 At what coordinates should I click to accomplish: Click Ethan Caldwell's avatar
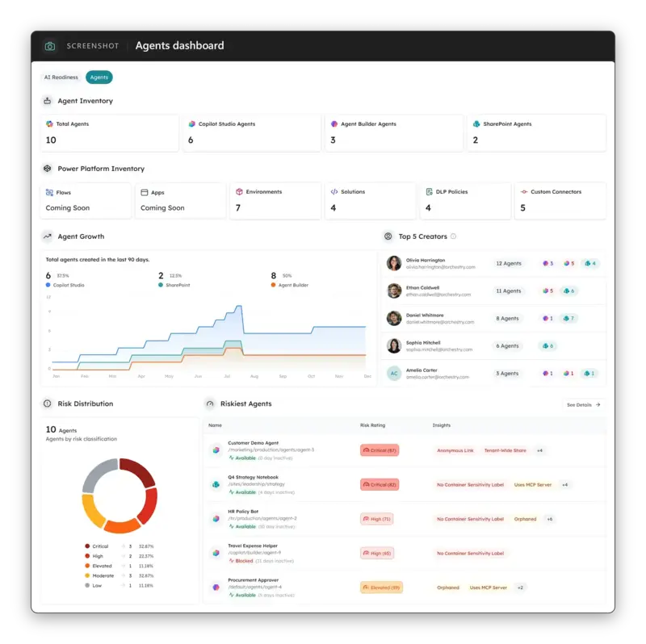click(x=394, y=291)
